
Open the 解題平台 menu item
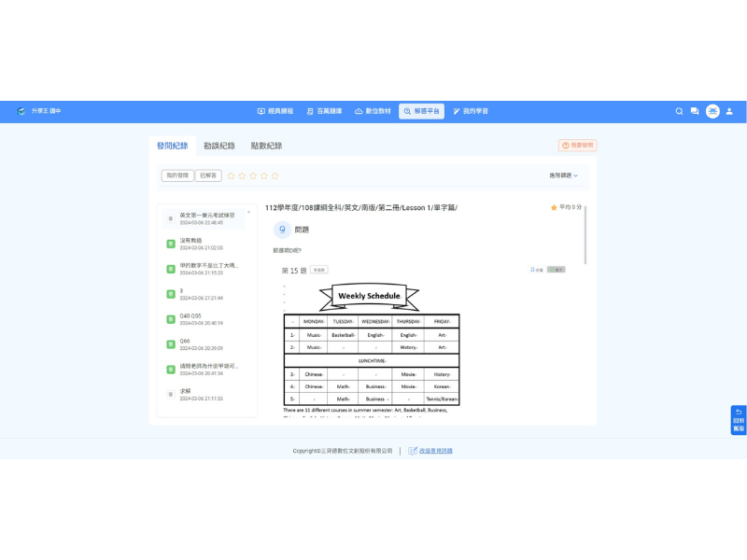[422, 111]
